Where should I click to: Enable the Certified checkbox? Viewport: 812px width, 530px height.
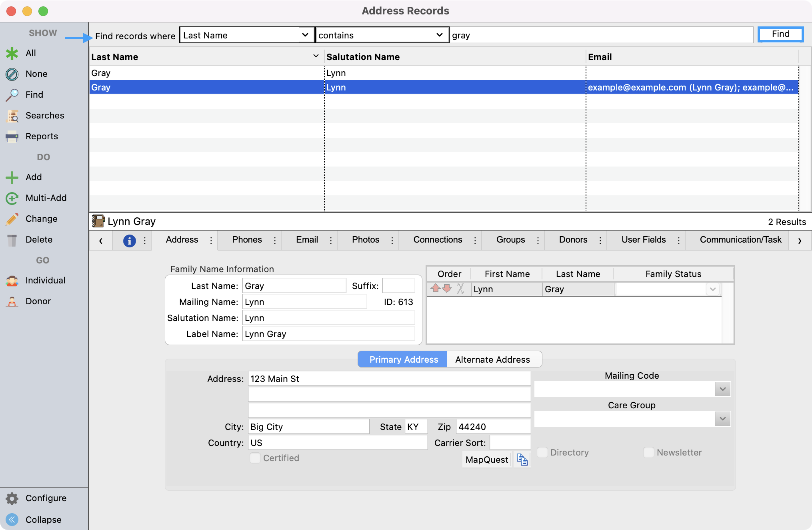click(x=255, y=458)
